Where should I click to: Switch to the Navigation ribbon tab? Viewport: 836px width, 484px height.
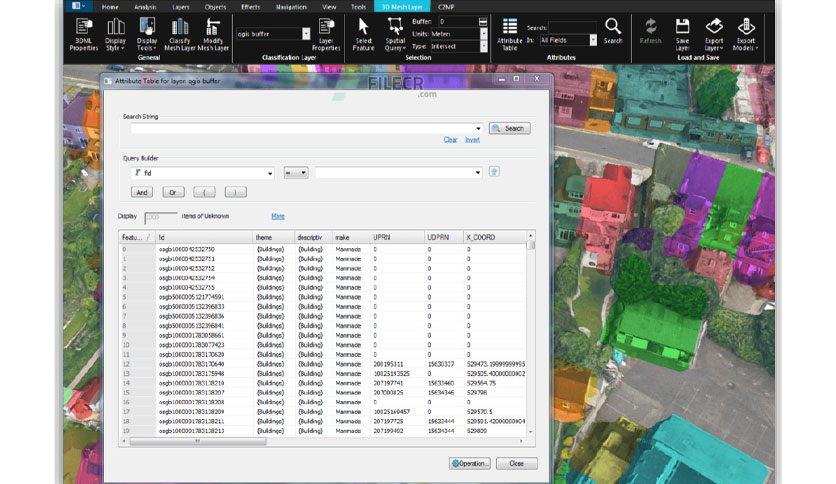point(291,7)
